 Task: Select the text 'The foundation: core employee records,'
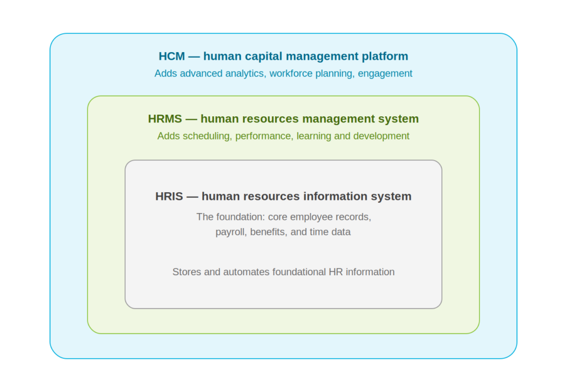(283, 217)
